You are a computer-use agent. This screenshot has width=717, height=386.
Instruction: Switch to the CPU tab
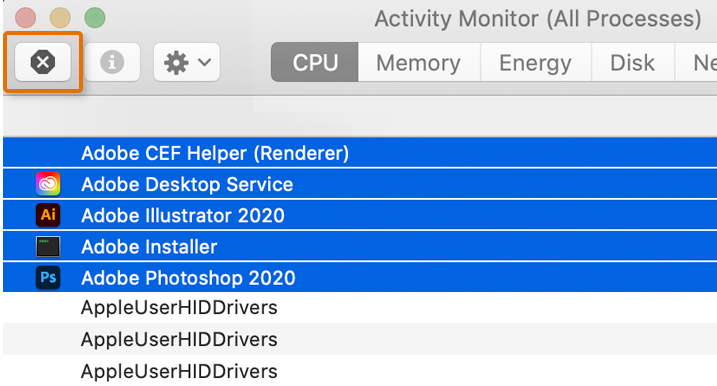tap(315, 62)
